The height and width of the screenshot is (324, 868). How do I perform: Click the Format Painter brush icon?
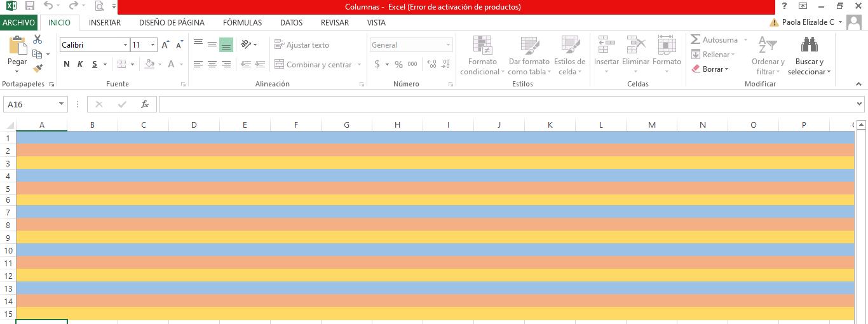tap(37, 69)
